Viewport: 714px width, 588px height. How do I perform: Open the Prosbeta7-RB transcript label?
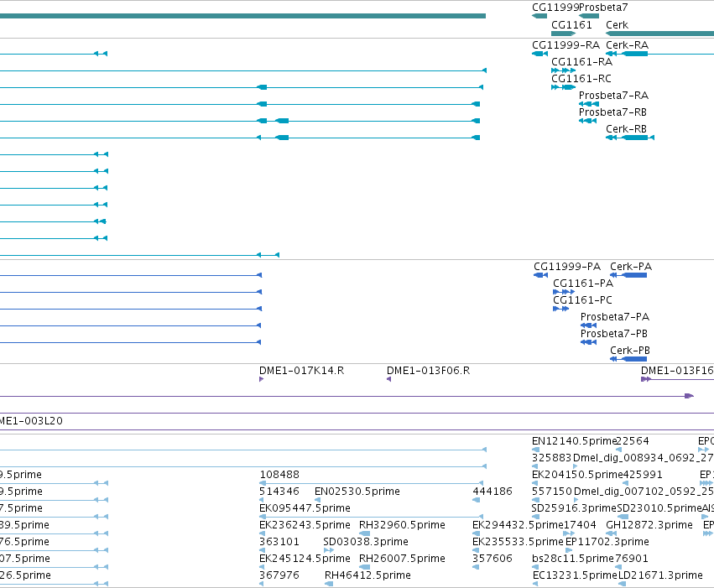click(613, 112)
